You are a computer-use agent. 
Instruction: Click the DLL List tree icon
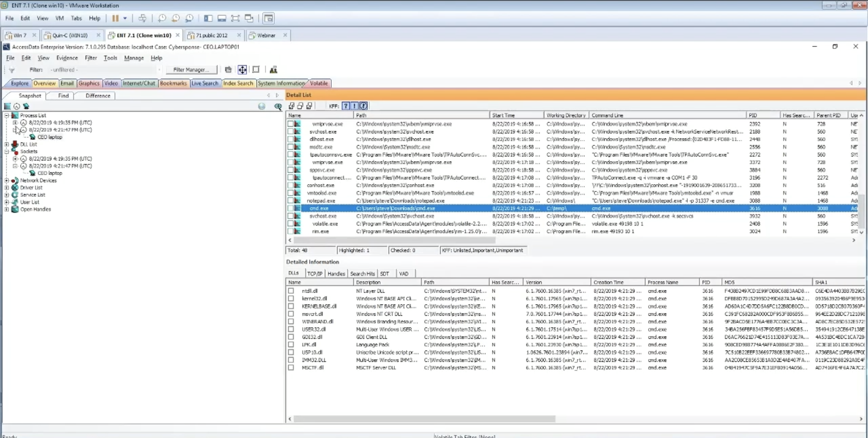coord(15,144)
